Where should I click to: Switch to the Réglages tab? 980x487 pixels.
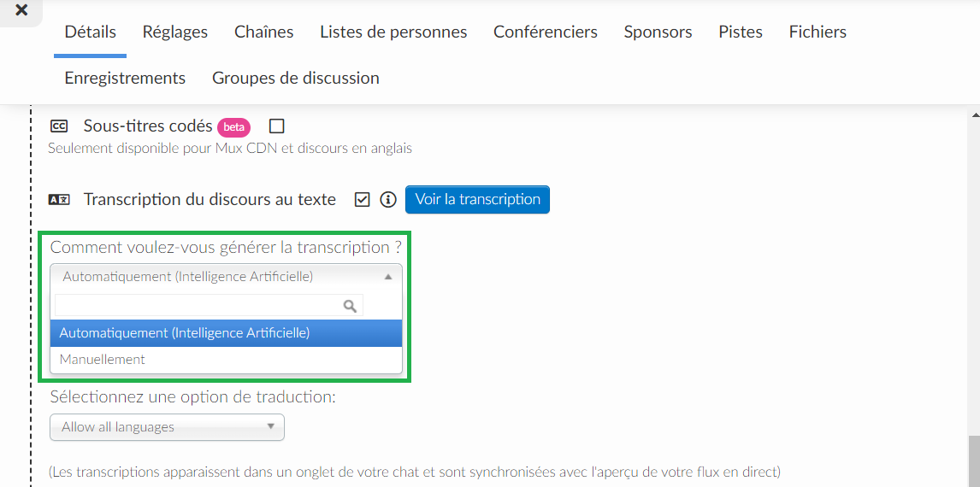tap(175, 32)
